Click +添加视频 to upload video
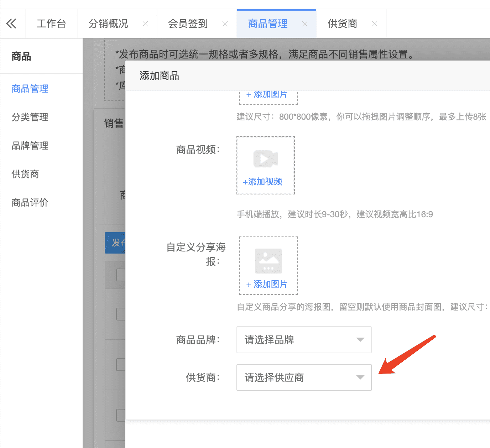Image resolution: width=490 pixels, height=448 pixels. pyautogui.click(x=262, y=182)
